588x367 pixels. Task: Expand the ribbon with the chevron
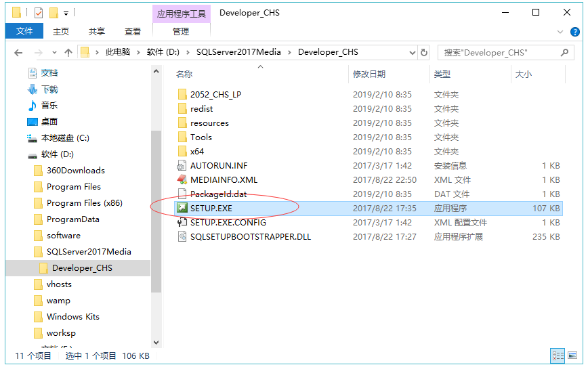[560, 32]
